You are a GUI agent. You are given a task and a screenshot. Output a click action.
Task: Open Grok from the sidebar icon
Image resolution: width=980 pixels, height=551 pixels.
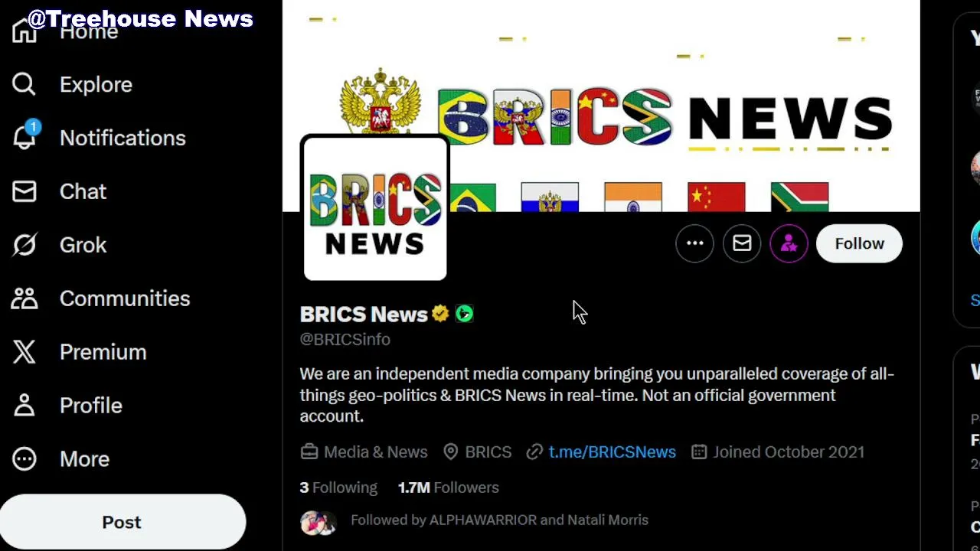click(24, 245)
